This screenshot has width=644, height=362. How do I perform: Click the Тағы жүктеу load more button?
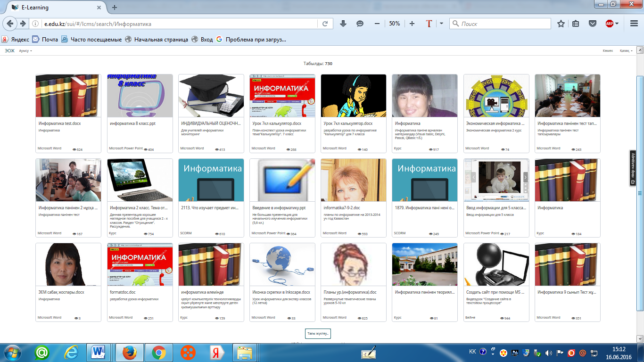(318, 334)
